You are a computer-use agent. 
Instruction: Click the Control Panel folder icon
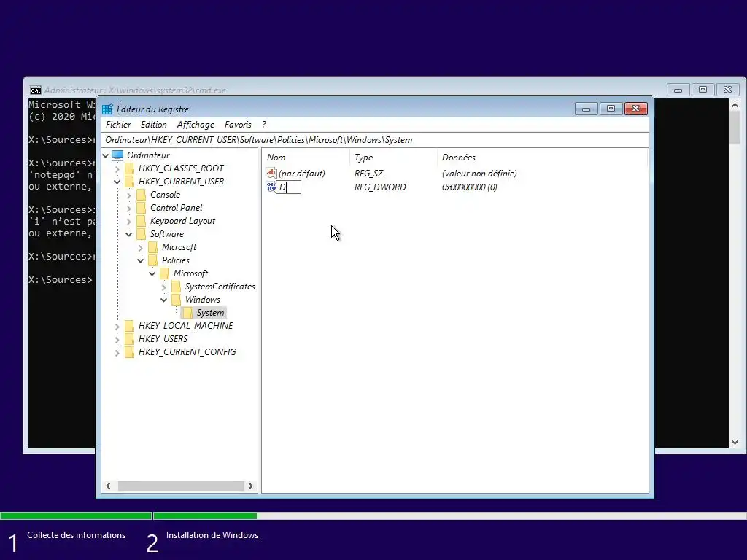point(141,208)
